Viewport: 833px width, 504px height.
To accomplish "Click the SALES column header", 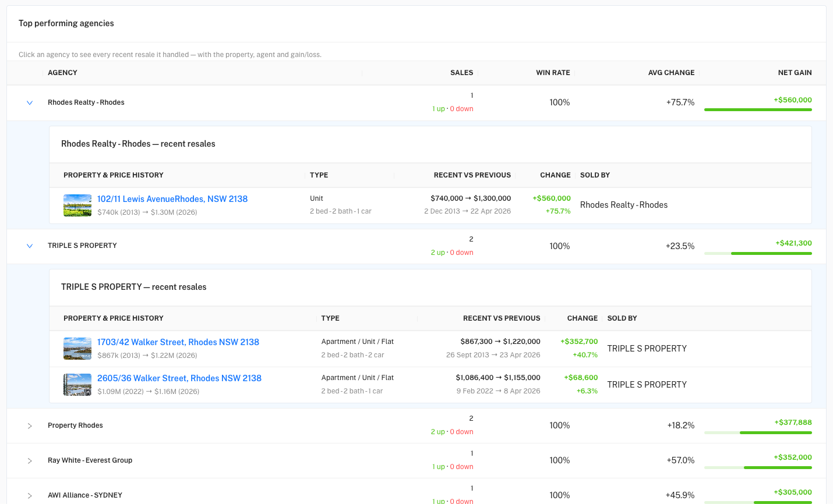I will [x=462, y=73].
